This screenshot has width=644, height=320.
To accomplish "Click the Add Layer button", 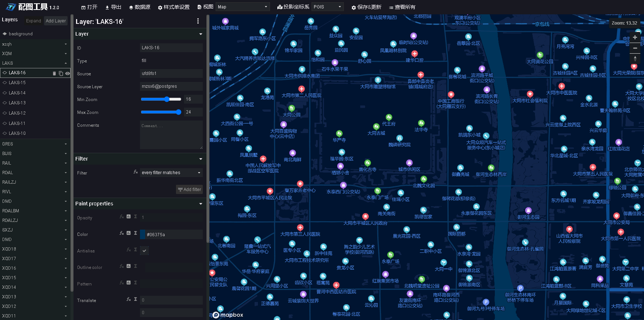I will [56, 21].
